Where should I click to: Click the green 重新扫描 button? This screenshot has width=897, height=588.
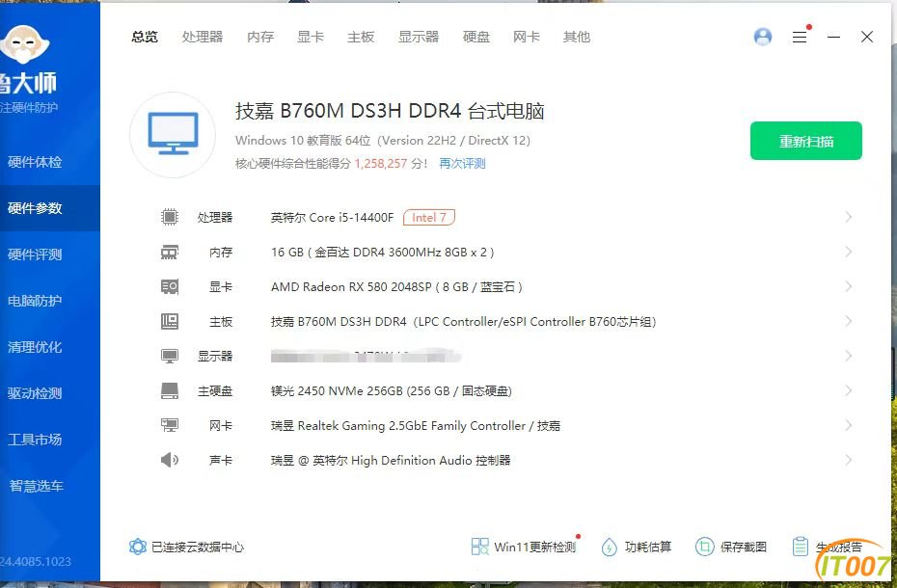806,141
